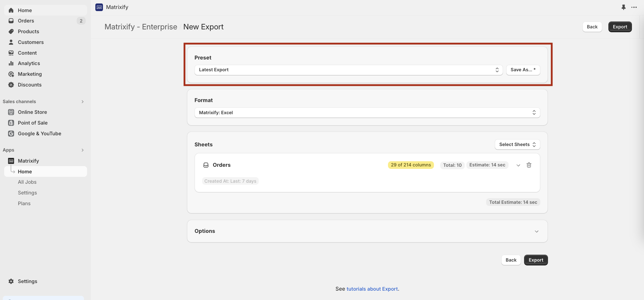The image size is (644, 300).
Task: Click the Save As button
Action: (x=523, y=70)
